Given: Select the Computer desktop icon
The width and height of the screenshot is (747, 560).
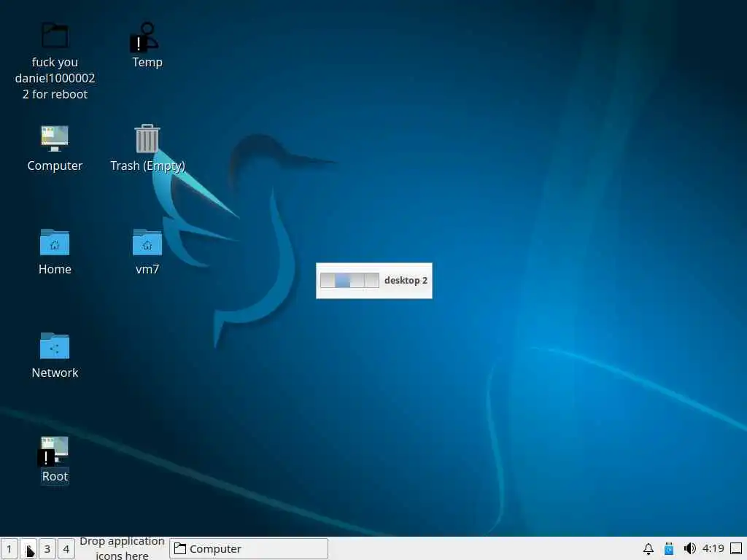Looking at the screenshot, I should coord(55,139).
